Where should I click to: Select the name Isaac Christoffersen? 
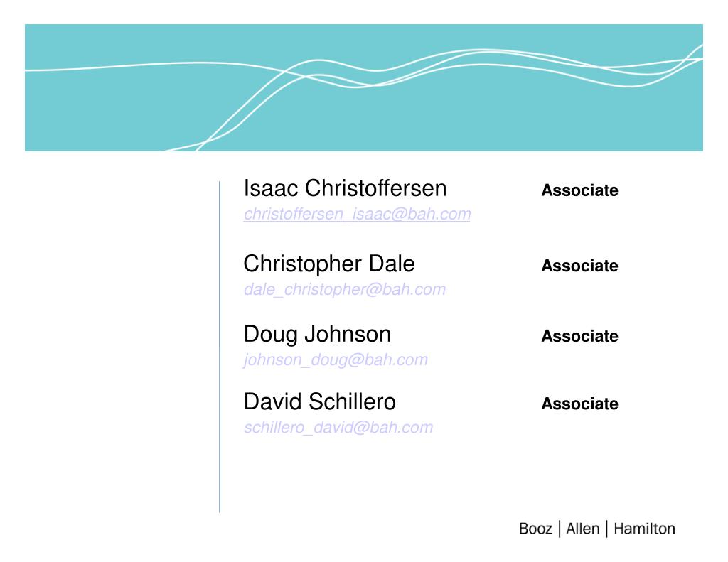click(x=345, y=188)
